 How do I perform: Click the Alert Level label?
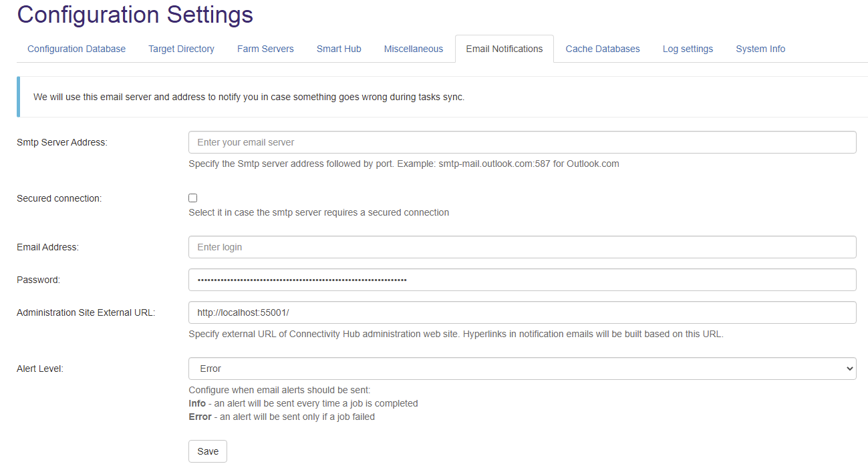click(39, 369)
